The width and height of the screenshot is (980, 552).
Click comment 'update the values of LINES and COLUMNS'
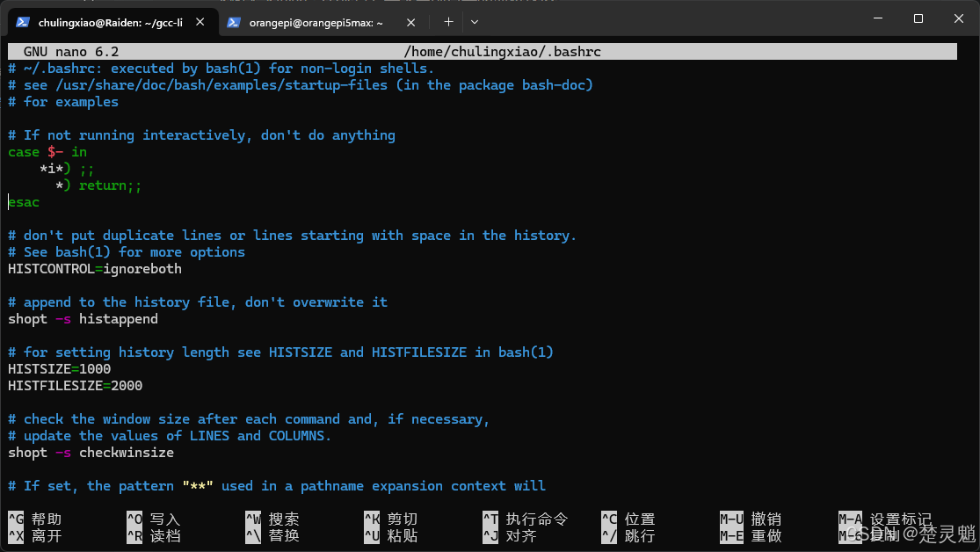click(170, 436)
